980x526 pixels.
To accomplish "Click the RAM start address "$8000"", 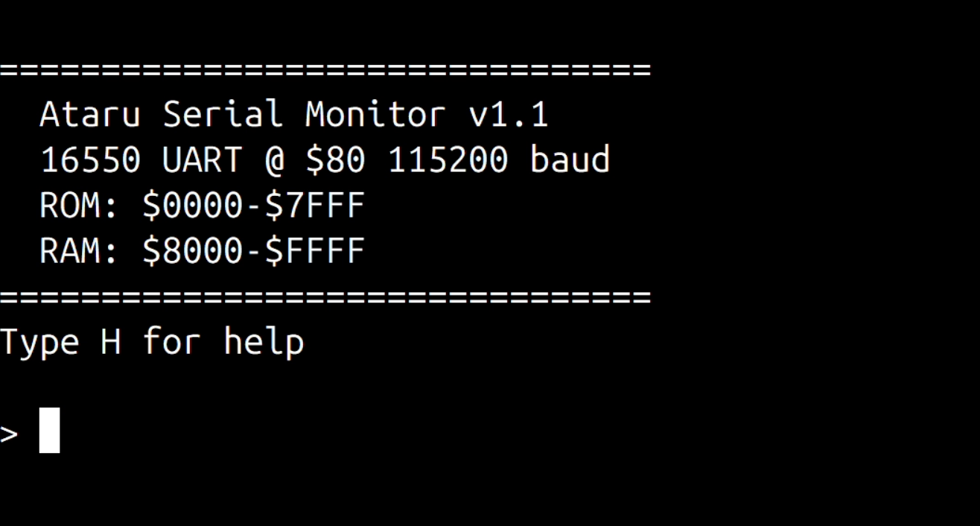I will pyautogui.click(x=192, y=251).
